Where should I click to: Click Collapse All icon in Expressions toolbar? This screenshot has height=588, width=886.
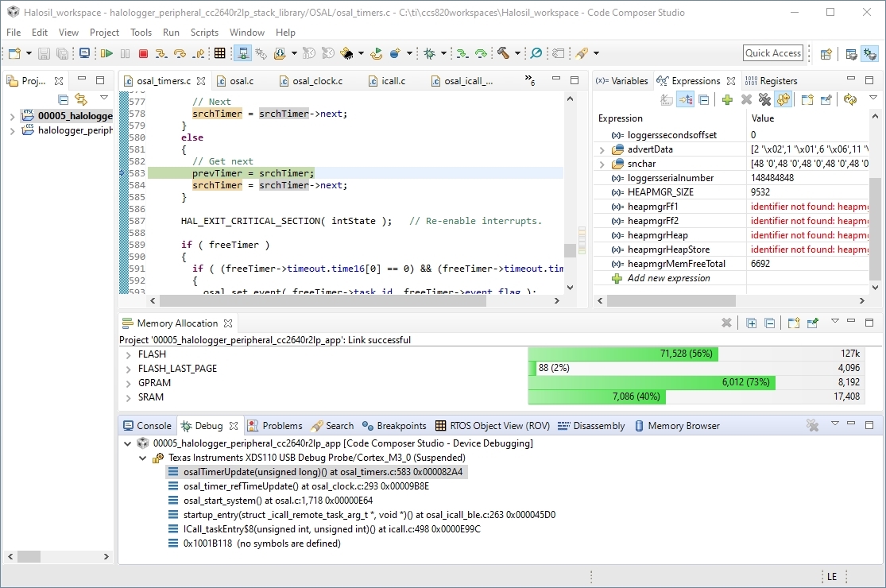tap(704, 100)
